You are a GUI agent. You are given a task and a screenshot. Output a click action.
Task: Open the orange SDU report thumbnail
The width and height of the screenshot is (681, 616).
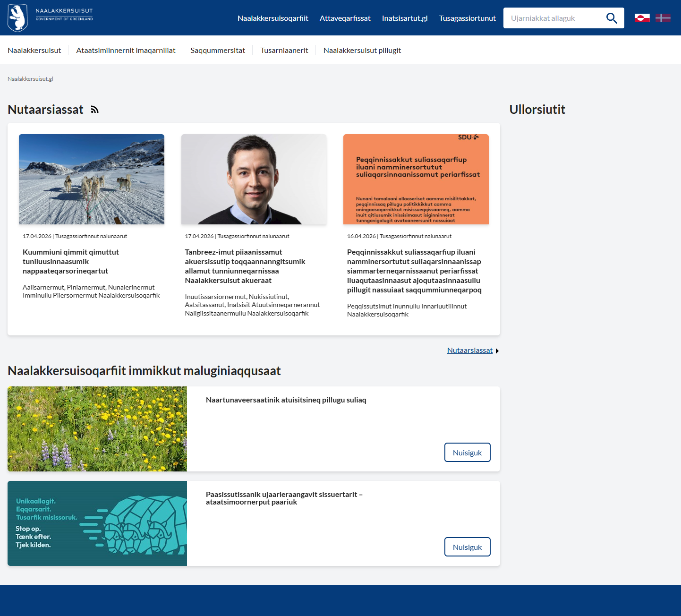[x=416, y=179]
